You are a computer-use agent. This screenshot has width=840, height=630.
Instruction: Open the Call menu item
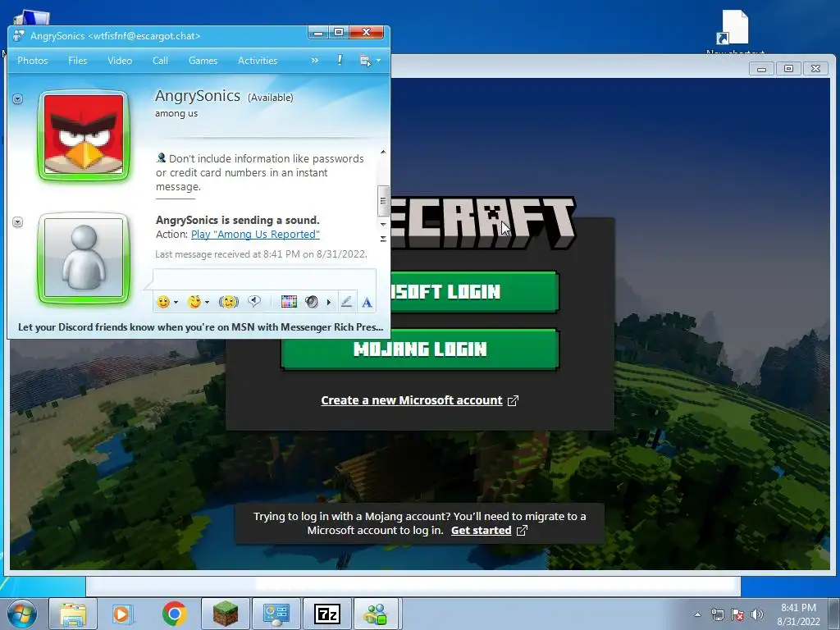[160, 61]
